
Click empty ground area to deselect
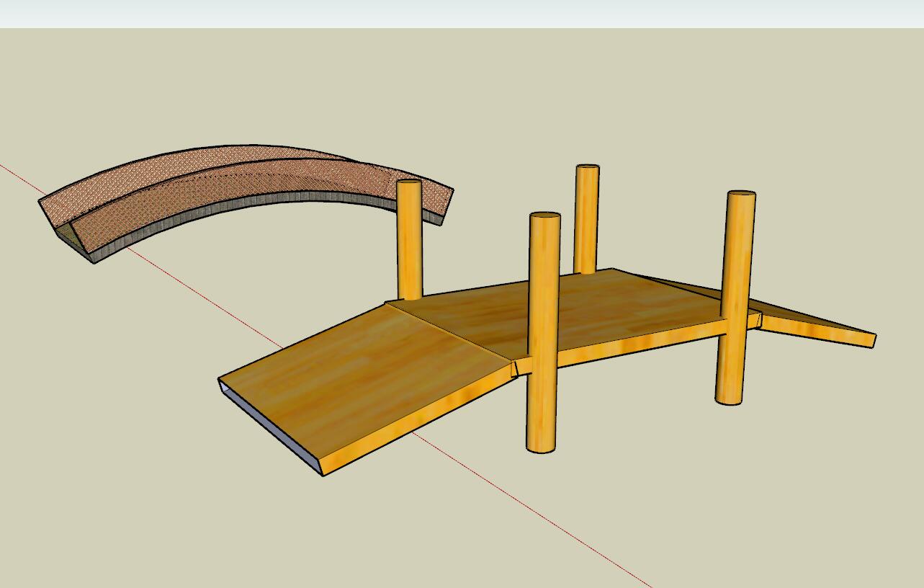pos(720,490)
